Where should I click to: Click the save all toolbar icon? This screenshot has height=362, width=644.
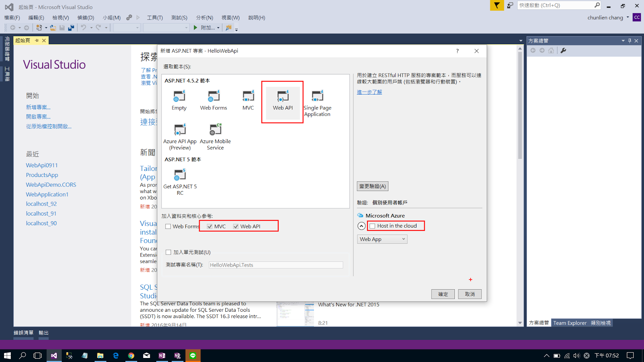point(71,27)
